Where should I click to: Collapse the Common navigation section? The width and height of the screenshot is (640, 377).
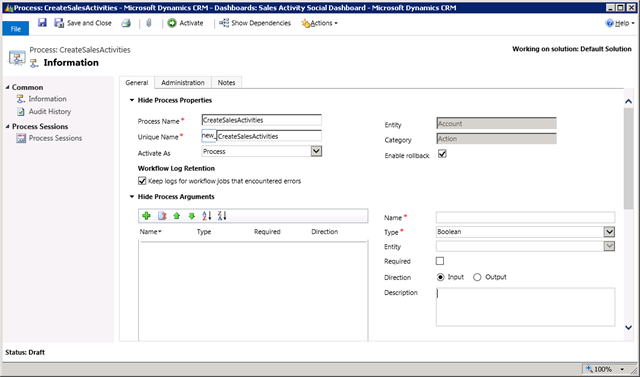click(x=7, y=87)
